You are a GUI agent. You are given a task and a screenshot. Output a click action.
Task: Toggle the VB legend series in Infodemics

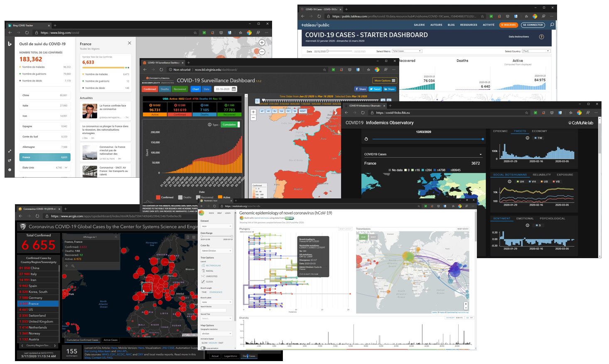point(556,181)
